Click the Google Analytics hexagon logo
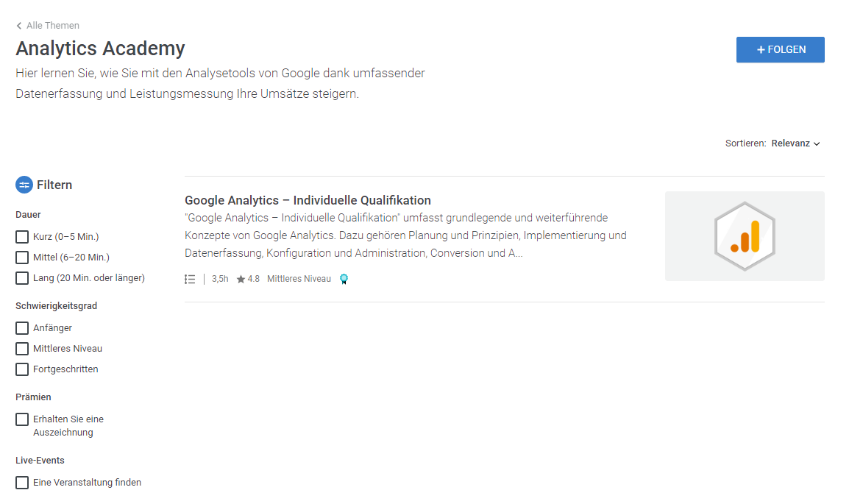Screen dimensions: 863x504 (745, 236)
